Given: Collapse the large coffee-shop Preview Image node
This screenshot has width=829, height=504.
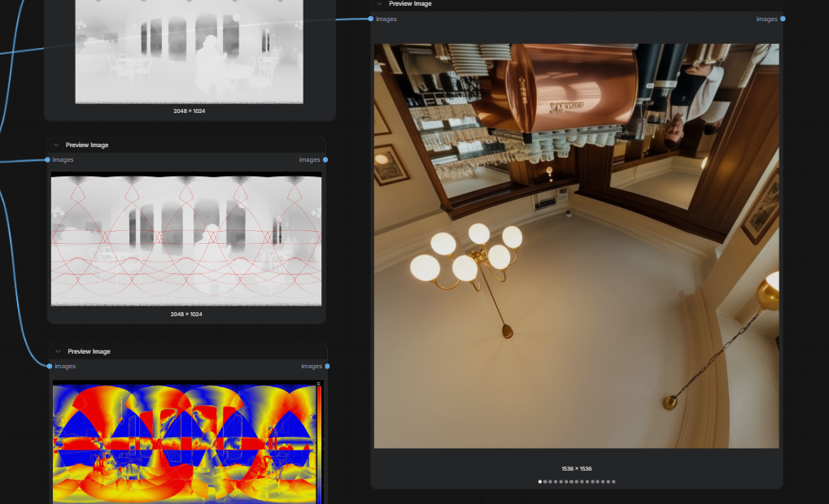Looking at the screenshot, I should tap(379, 4).
